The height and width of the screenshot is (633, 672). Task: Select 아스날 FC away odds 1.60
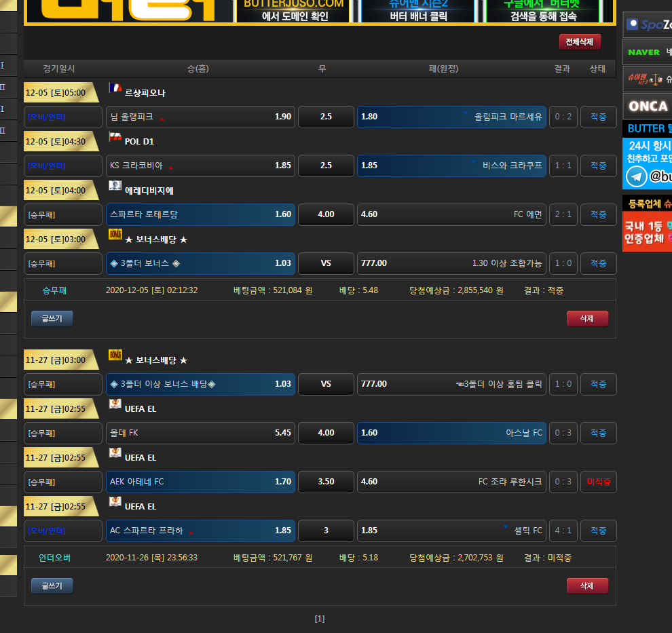(451, 433)
